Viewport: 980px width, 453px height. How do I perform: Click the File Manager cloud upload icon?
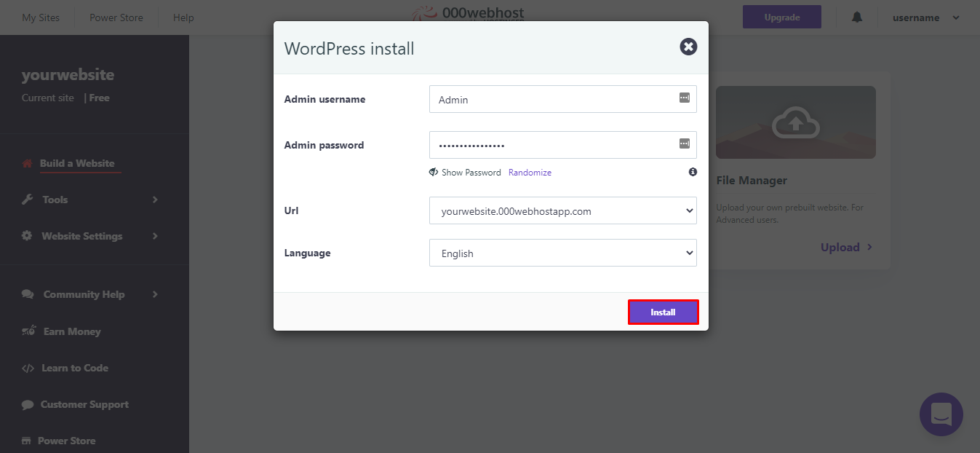[795, 122]
